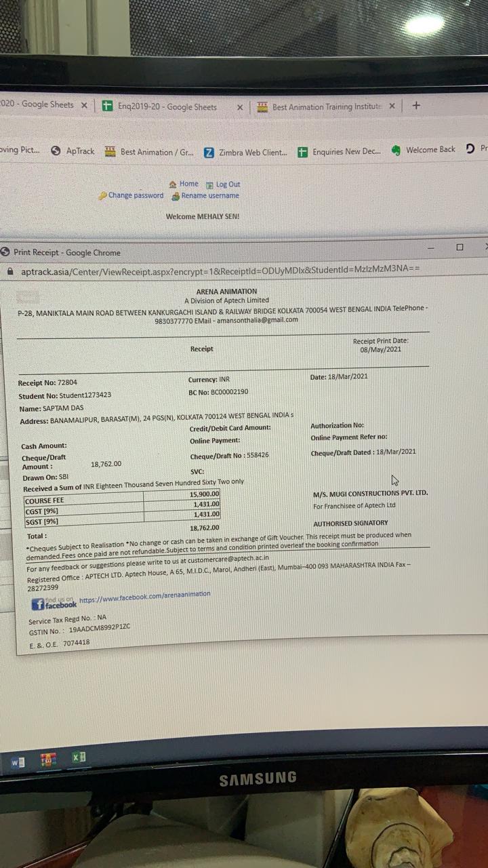
Task: Switch to the Best Animation Training Institute tab
Action: click(319, 106)
